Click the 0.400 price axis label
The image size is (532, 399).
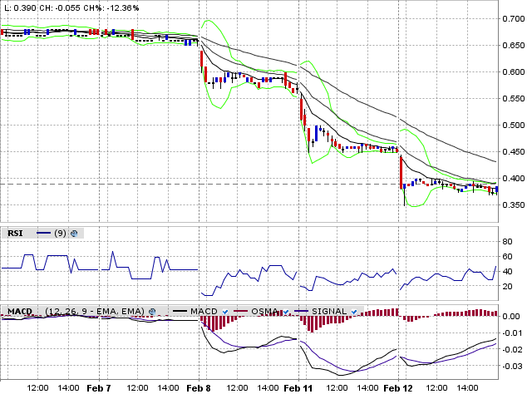click(x=514, y=178)
